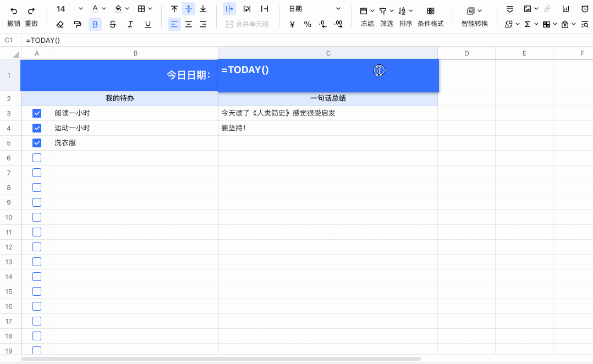This screenshot has width=593, height=364.
Task: Uncheck the 洗衣服 checkbox
Action: click(x=37, y=143)
